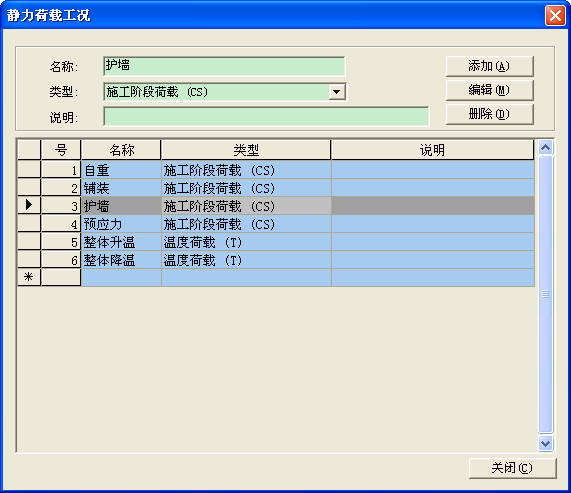The image size is (571, 493).
Task: Click row number 5 cell
Action: [61, 242]
